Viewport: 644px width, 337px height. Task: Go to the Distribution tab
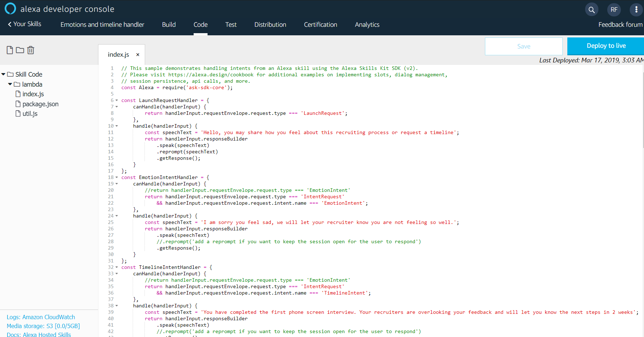(270, 25)
